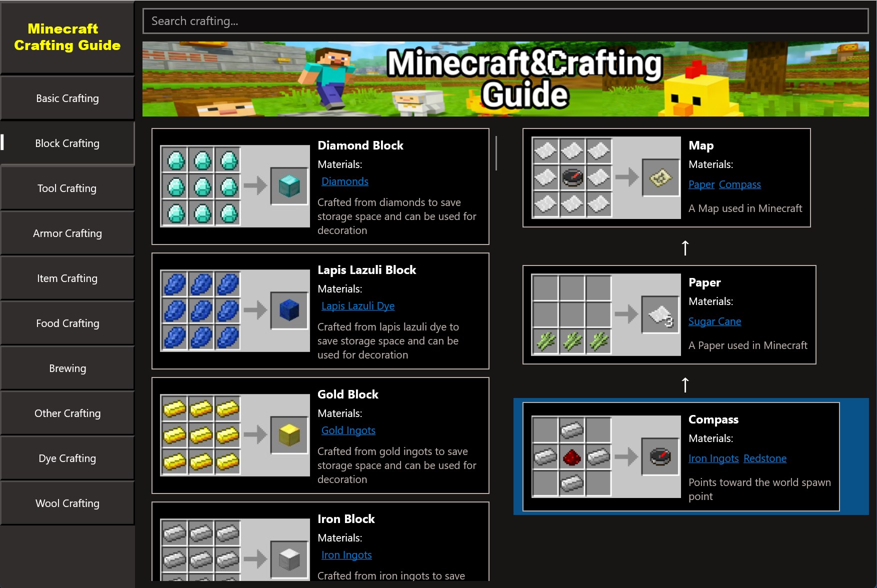Image resolution: width=877 pixels, height=588 pixels.
Task: Click the Iron Block result icon
Action: point(289,559)
